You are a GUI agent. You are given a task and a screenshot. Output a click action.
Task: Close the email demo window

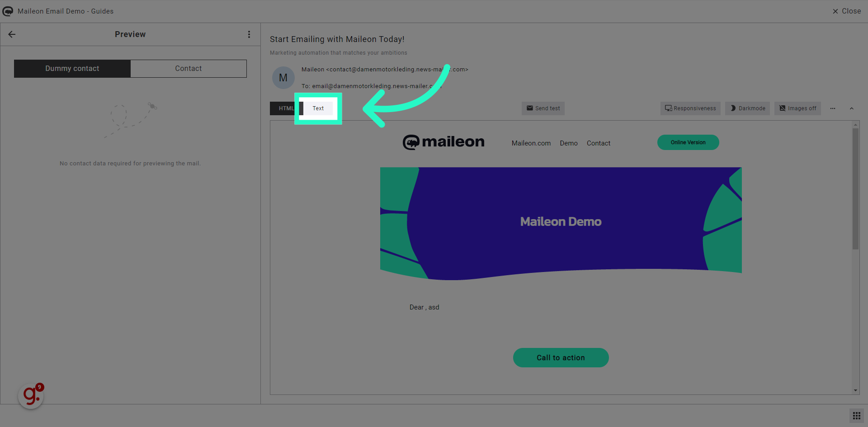[x=847, y=11]
